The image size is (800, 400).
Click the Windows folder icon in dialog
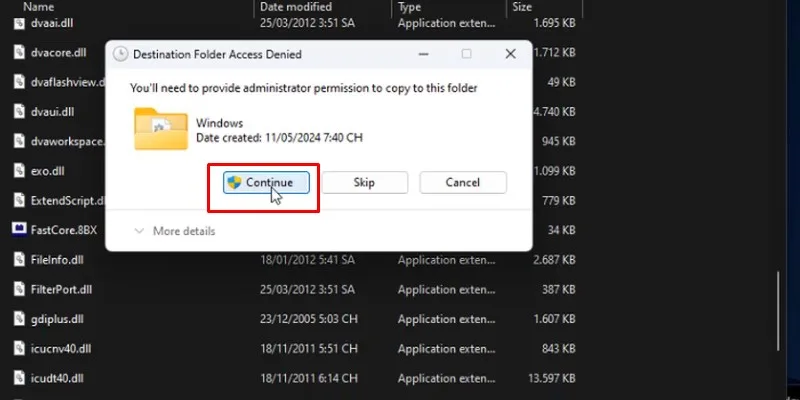click(160, 129)
